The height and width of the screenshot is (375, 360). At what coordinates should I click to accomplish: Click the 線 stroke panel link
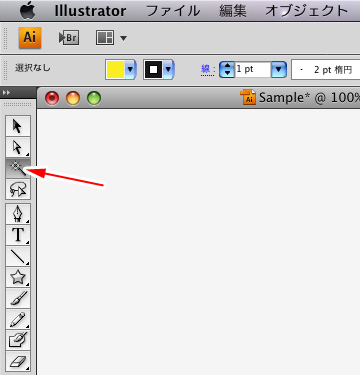pos(208,69)
